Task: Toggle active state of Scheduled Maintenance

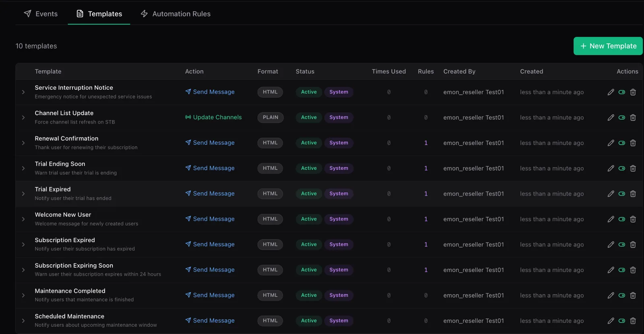Action: [622, 321]
